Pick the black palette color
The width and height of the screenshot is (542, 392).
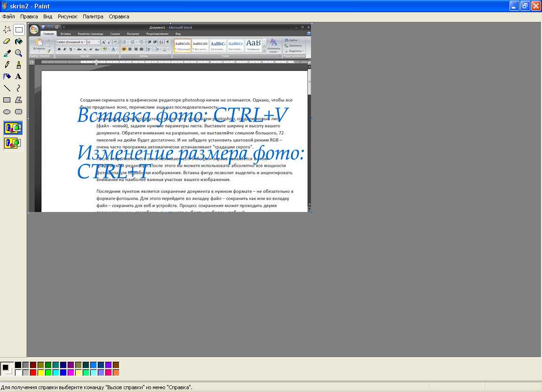click(x=18, y=365)
